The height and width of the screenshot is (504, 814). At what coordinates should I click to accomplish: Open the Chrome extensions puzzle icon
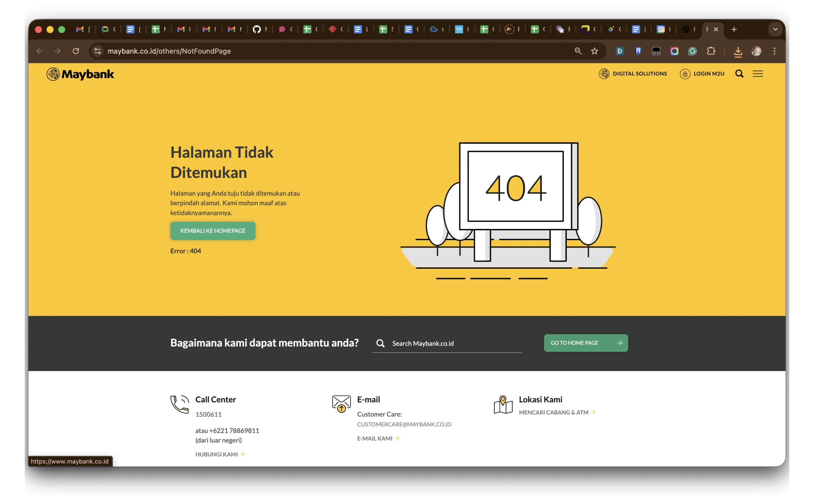tap(711, 51)
